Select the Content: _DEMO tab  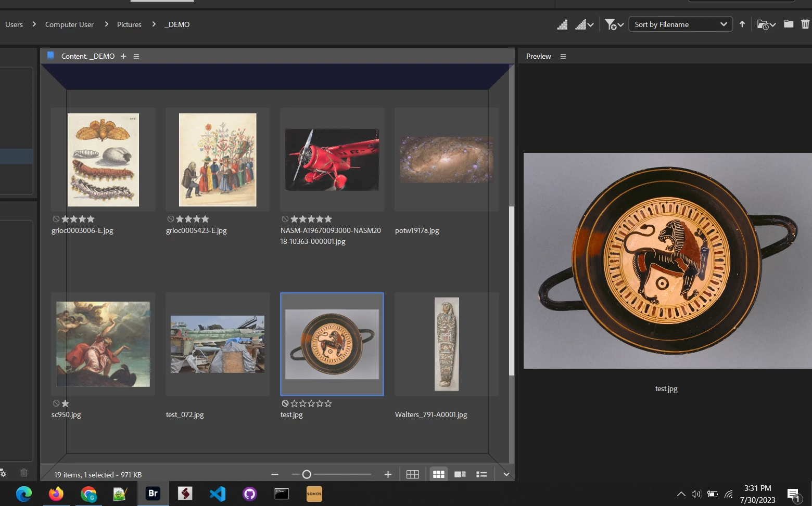point(87,56)
